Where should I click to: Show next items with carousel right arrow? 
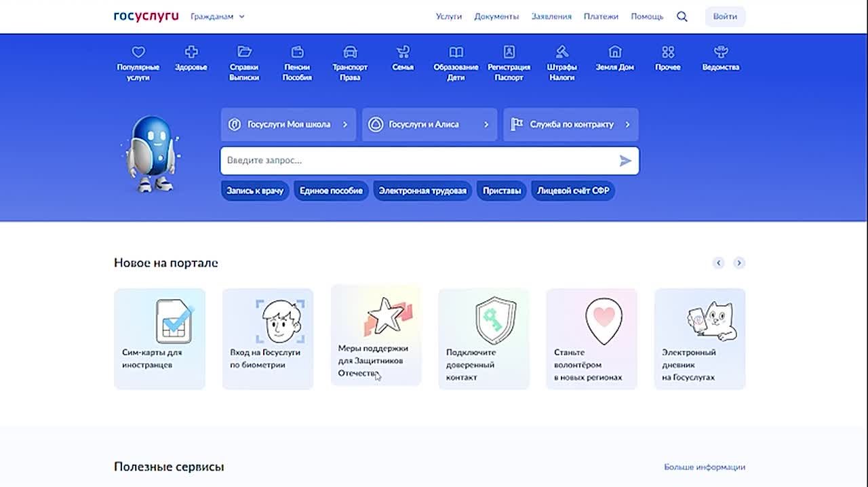pyautogui.click(x=739, y=262)
